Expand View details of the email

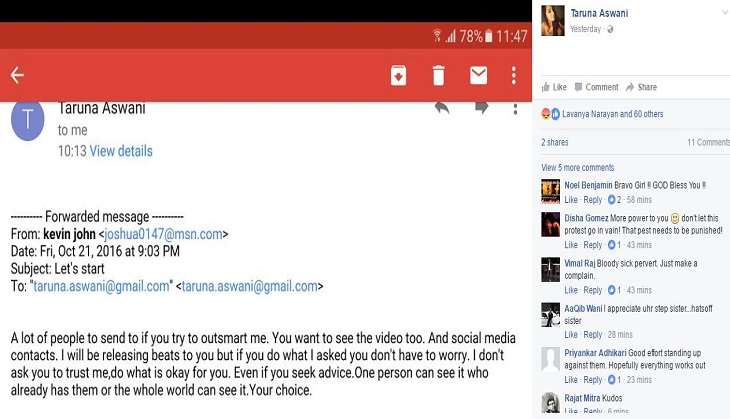(121, 151)
